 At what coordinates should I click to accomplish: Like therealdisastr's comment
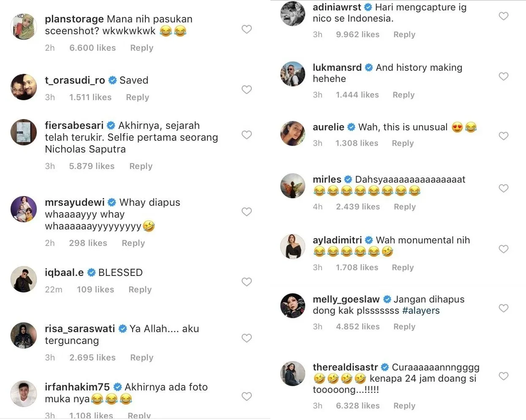(504, 376)
